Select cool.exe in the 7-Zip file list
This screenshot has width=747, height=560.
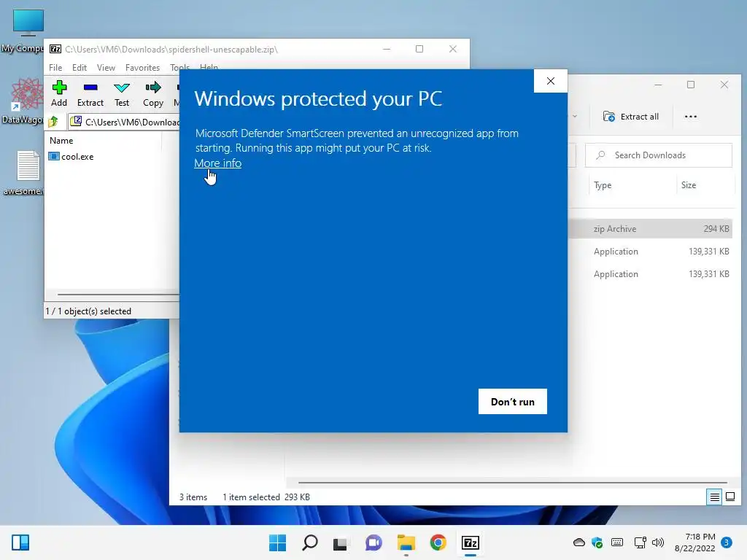pos(71,157)
